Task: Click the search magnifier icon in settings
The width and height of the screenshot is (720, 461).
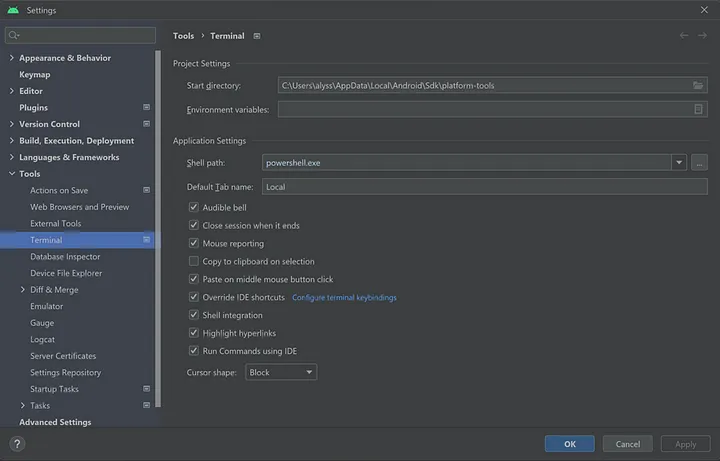Action: coord(14,36)
